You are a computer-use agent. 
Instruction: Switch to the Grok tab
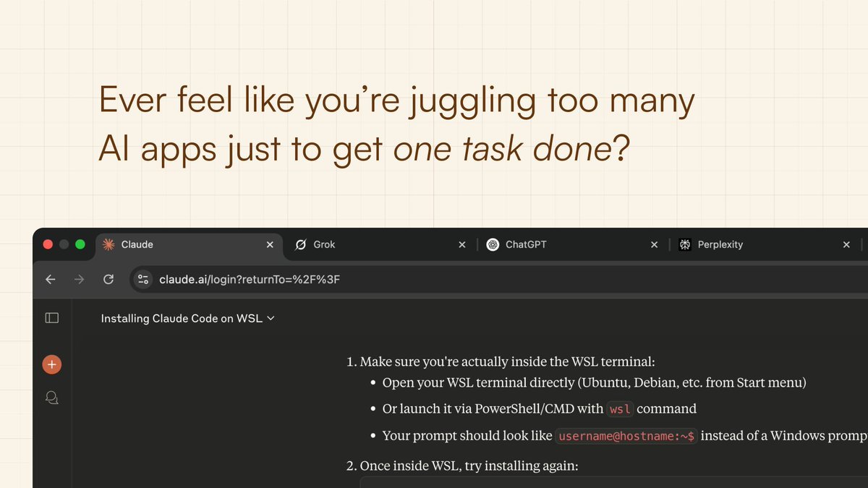pos(325,244)
